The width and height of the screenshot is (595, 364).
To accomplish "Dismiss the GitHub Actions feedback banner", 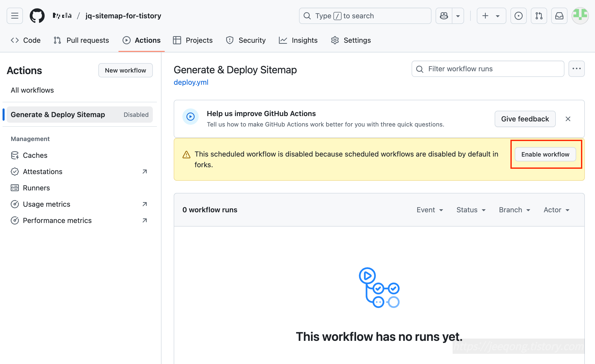I will click(x=568, y=119).
